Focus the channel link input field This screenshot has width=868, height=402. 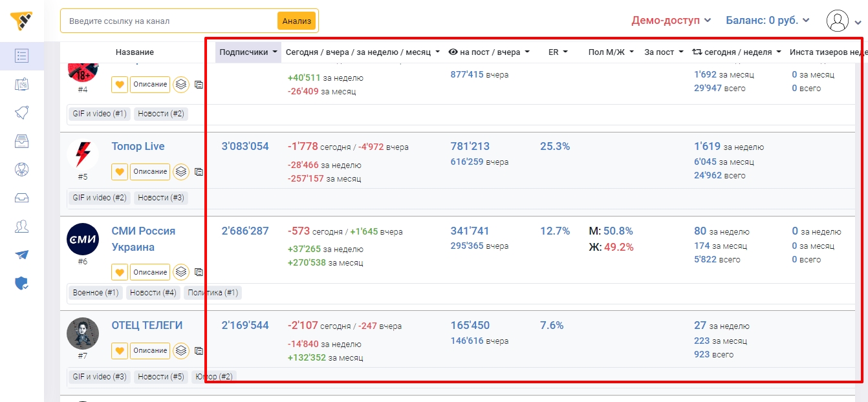point(169,21)
